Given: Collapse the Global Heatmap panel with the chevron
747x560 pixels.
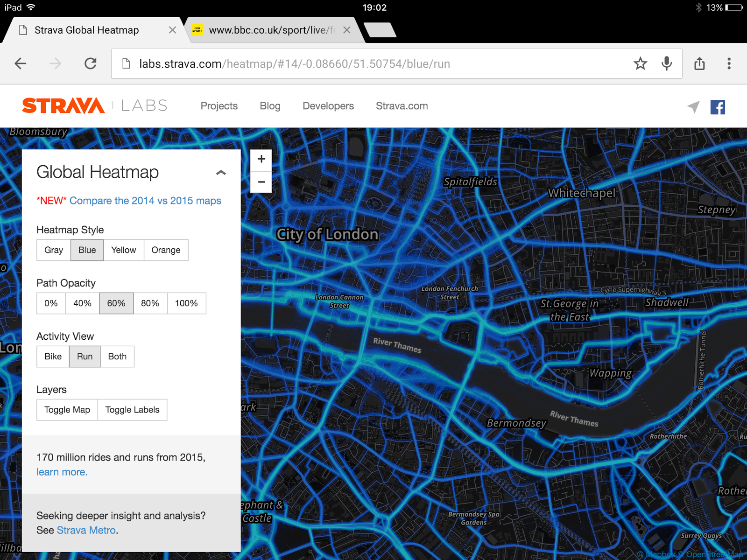Looking at the screenshot, I should click(x=221, y=173).
